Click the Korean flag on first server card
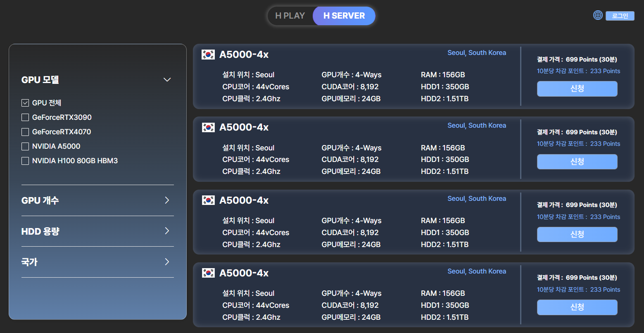Viewport: 644px width, 333px height. pyautogui.click(x=208, y=55)
